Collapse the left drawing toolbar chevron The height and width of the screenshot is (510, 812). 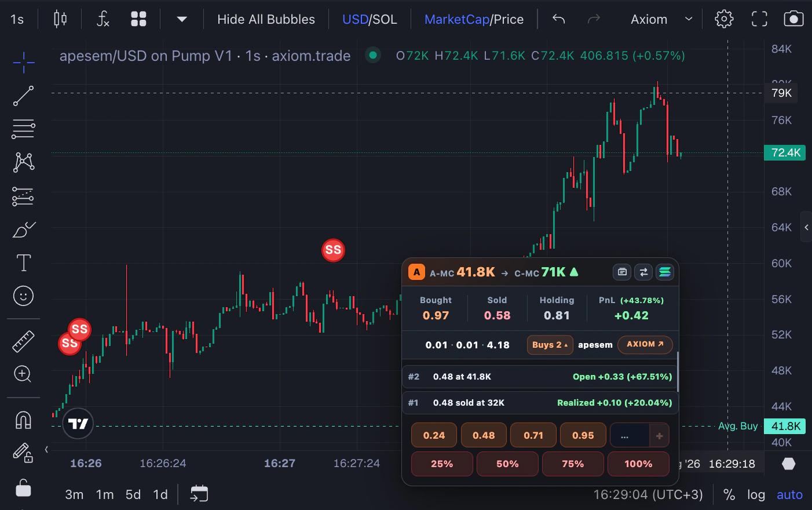click(x=46, y=449)
